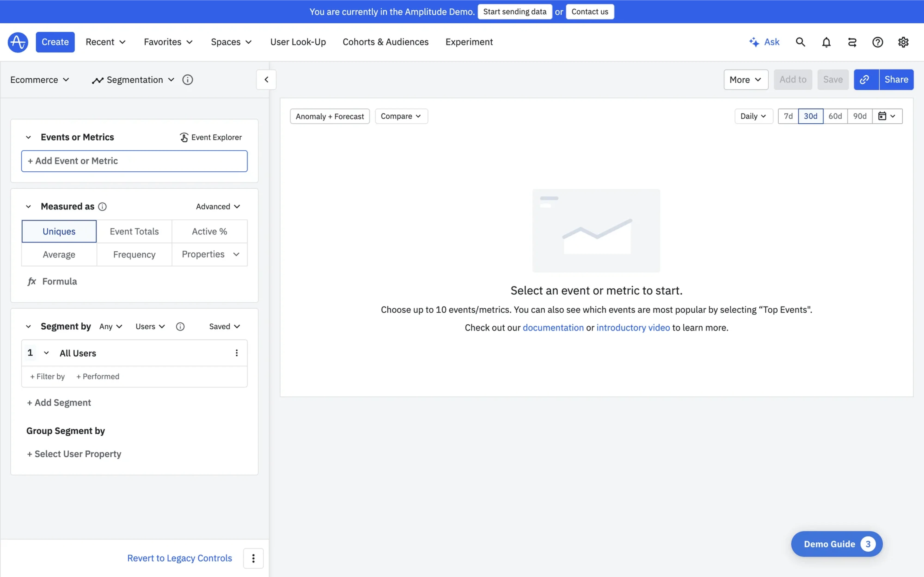Screen dimensions: 924x577
Task: Open the Spaces menu
Action: (x=231, y=42)
